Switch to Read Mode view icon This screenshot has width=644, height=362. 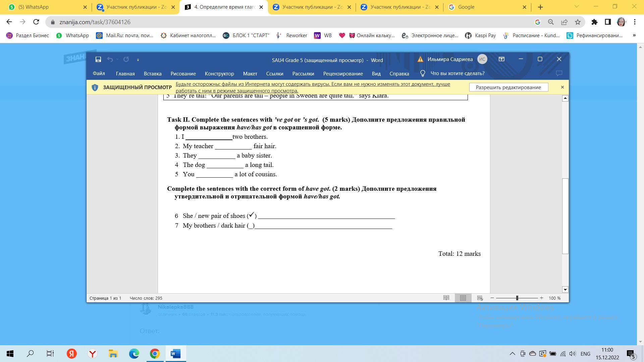coord(446,298)
